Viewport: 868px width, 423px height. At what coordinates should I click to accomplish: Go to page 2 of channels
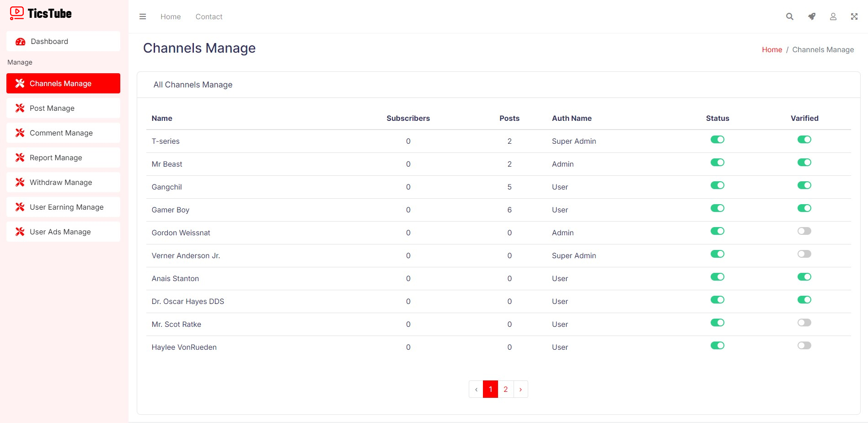pyautogui.click(x=505, y=389)
